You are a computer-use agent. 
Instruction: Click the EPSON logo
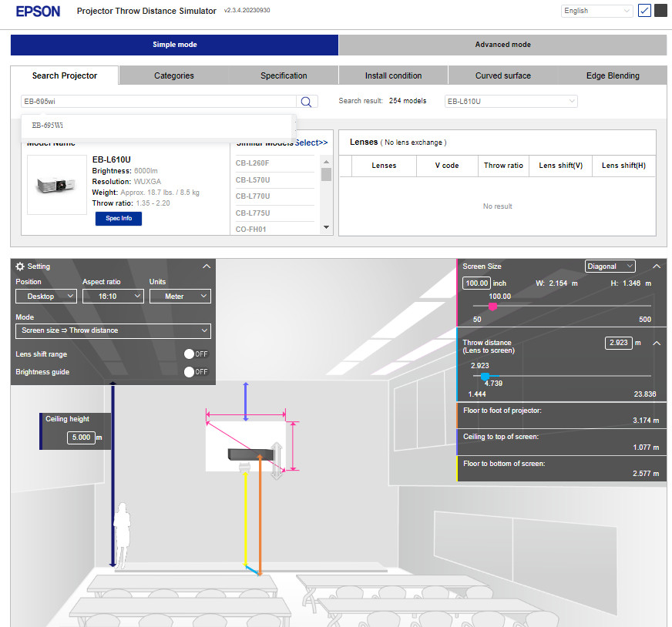tap(38, 12)
